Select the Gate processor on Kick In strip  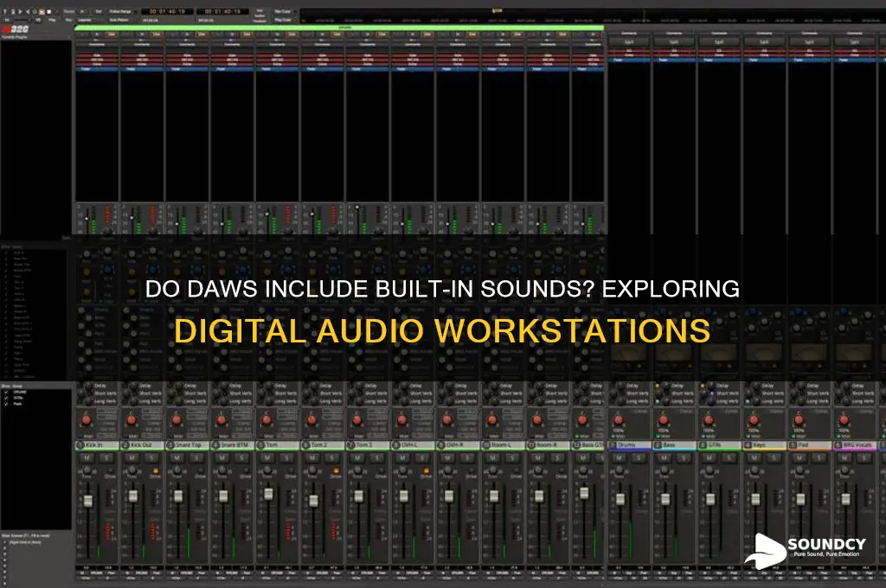coord(97,55)
